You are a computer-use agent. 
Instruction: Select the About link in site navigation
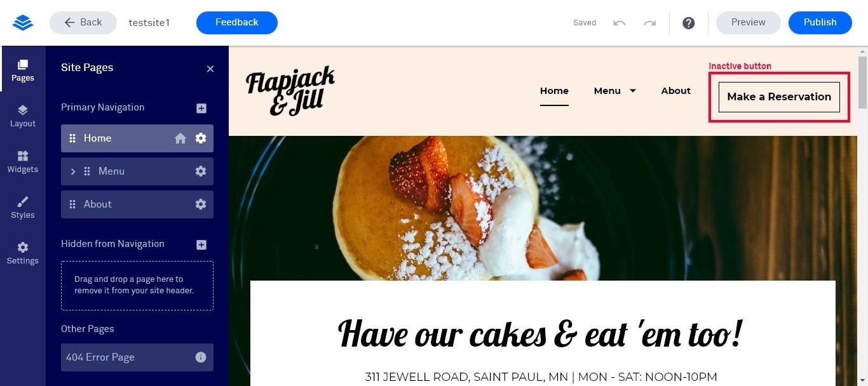point(675,91)
